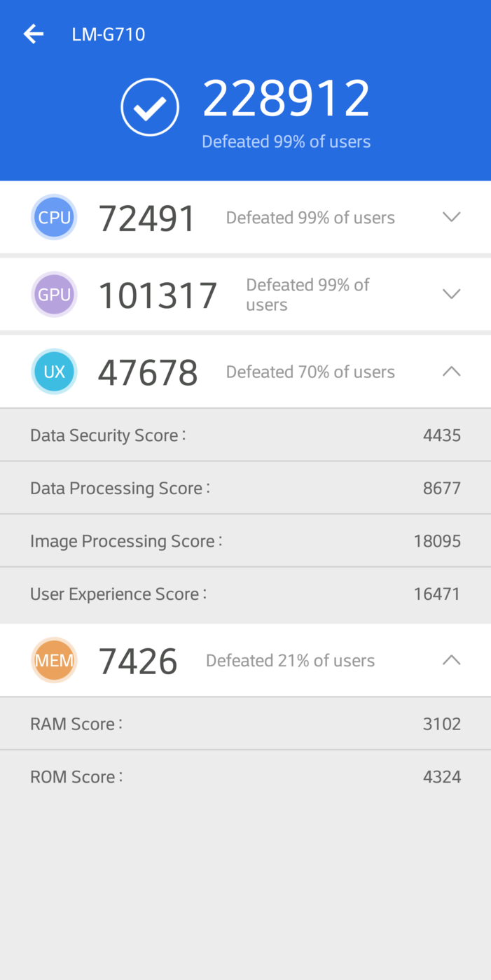Tap the orange MEM badge icon
491x980 pixels.
click(54, 660)
